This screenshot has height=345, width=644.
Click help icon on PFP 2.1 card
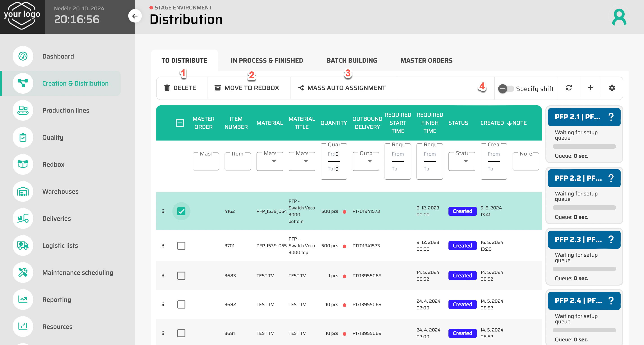pyautogui.click(x=611, y=117)
